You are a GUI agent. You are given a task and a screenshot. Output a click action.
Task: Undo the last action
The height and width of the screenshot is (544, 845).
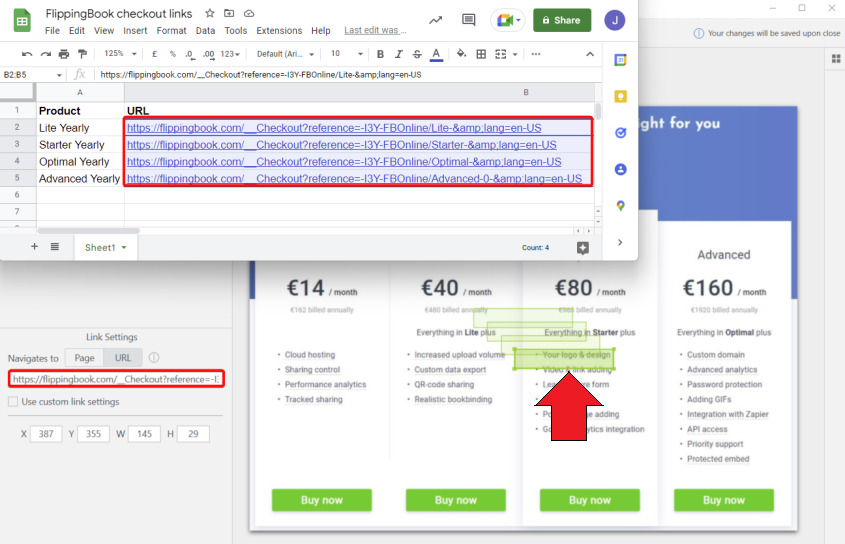point(27,54)
